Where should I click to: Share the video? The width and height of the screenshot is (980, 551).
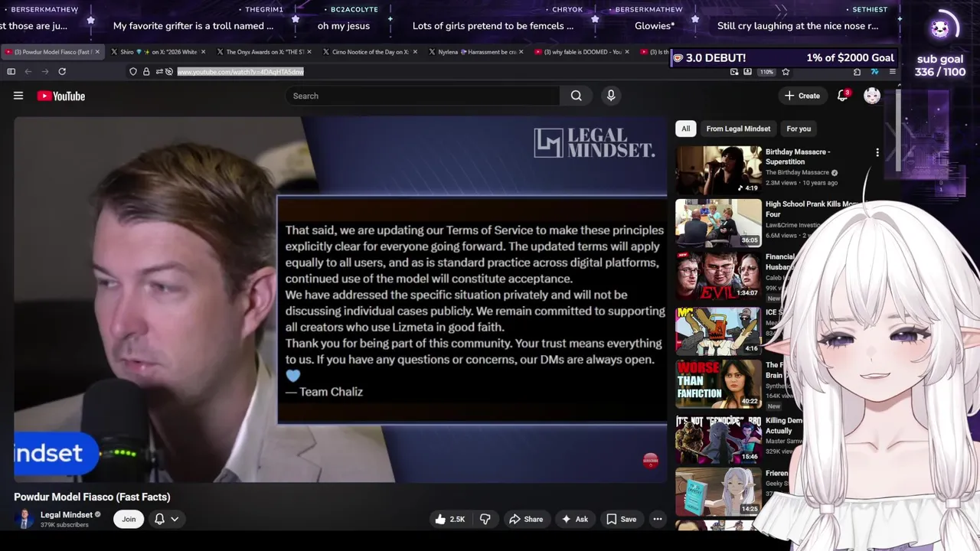click(x=526, y=519)
